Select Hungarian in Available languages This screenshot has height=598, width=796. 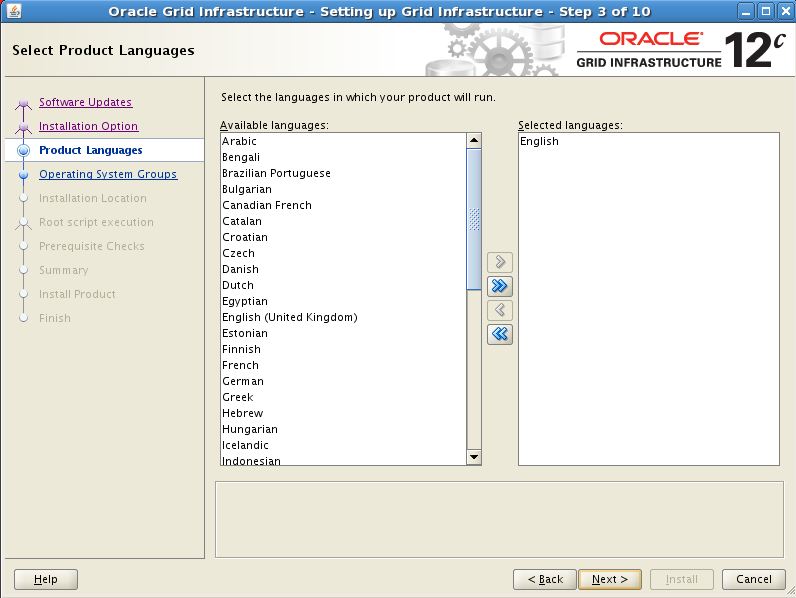tap(343, 429)
